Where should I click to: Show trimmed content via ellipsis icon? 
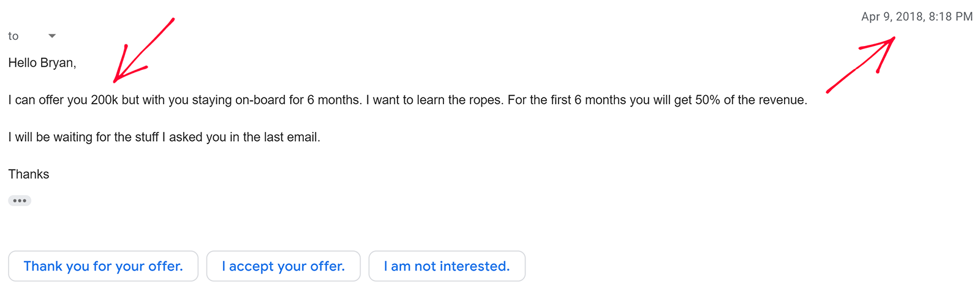point(20,201)
